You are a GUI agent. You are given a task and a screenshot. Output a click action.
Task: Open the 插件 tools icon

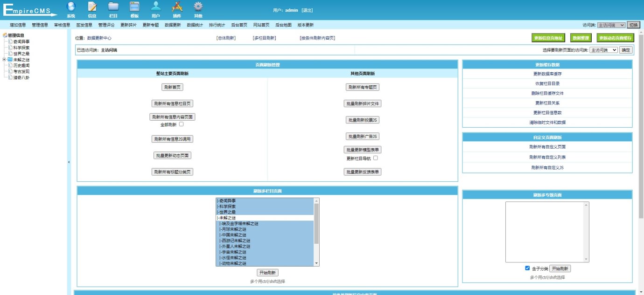click(177, 7)
